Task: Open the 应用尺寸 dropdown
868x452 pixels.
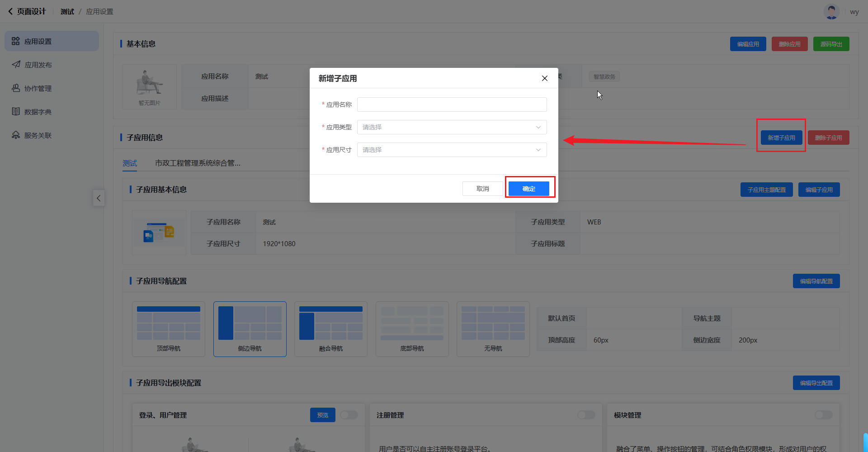Action: click(452, 150)
